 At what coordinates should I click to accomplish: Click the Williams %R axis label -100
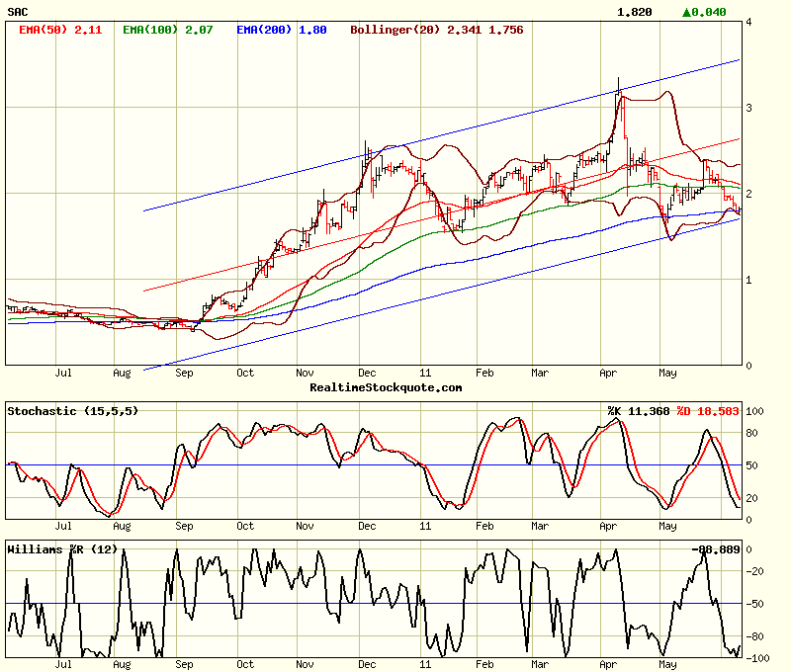click(x=757, y=658)
